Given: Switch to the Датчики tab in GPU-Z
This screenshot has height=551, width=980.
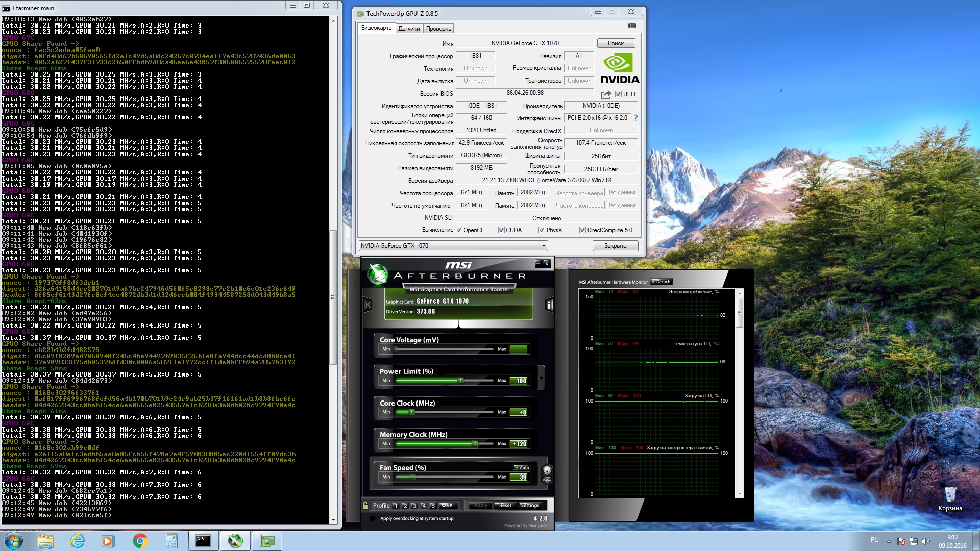Looking at the screenshot, I should pyautogui.click(x=409, y=29).
